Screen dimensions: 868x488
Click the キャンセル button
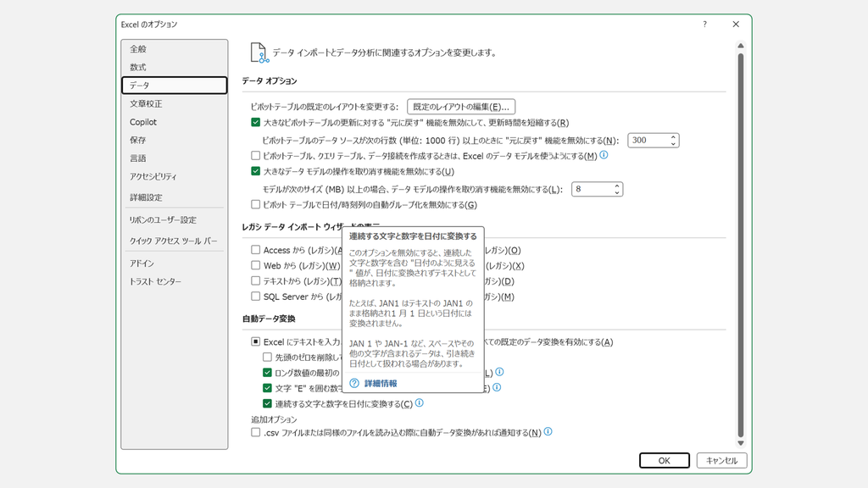722,460
